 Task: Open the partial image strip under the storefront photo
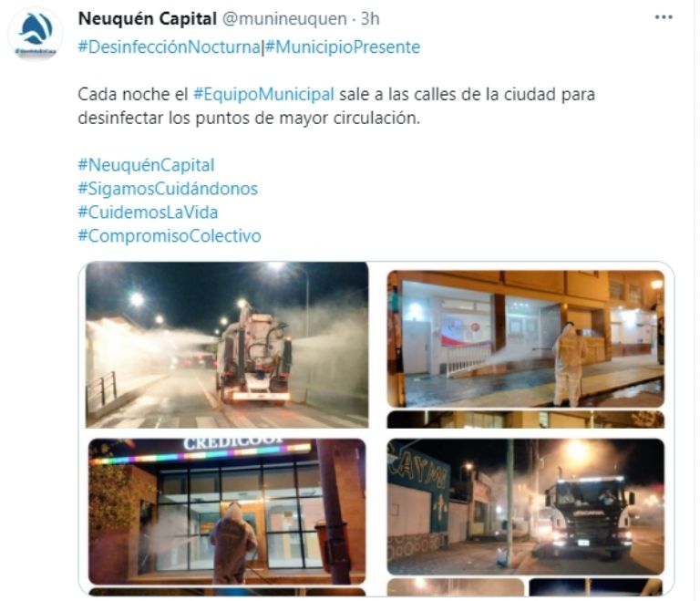coord(526,420)
